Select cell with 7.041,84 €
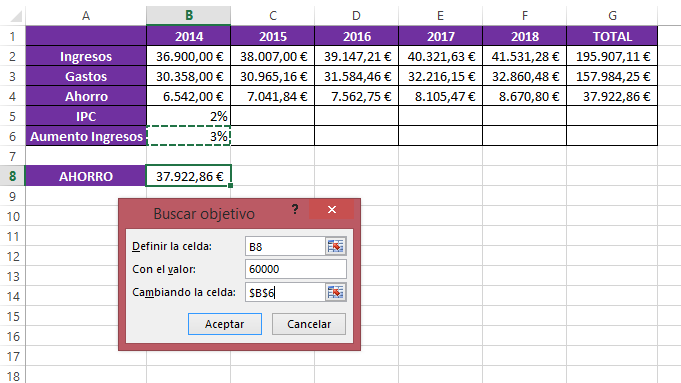 (273, 96)
